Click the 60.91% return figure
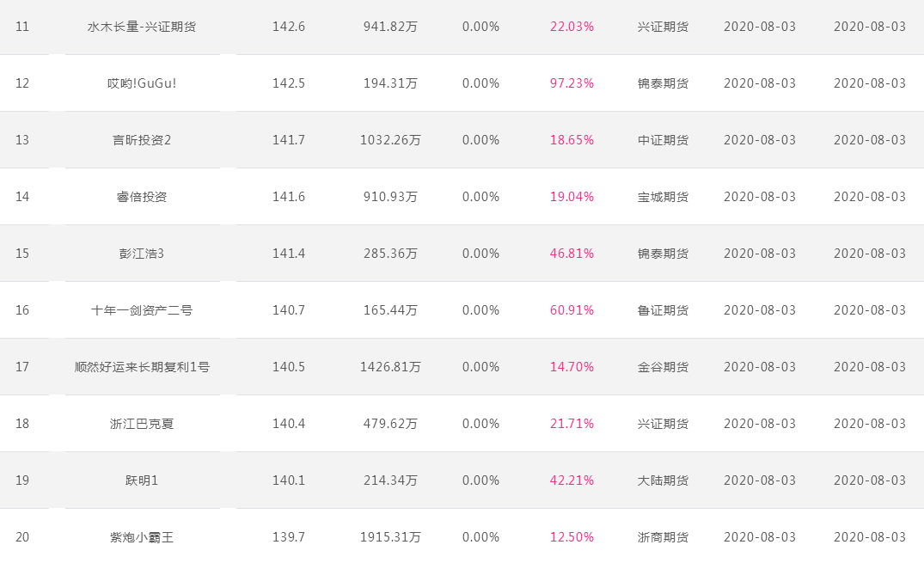924x563 pixels. click(572, 310)
